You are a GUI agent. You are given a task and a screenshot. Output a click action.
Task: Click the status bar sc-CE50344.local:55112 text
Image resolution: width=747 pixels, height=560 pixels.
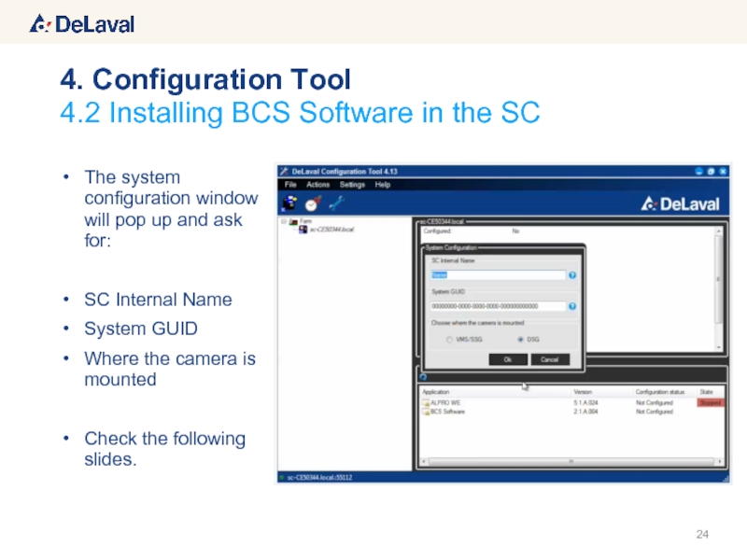pos(319,477)
